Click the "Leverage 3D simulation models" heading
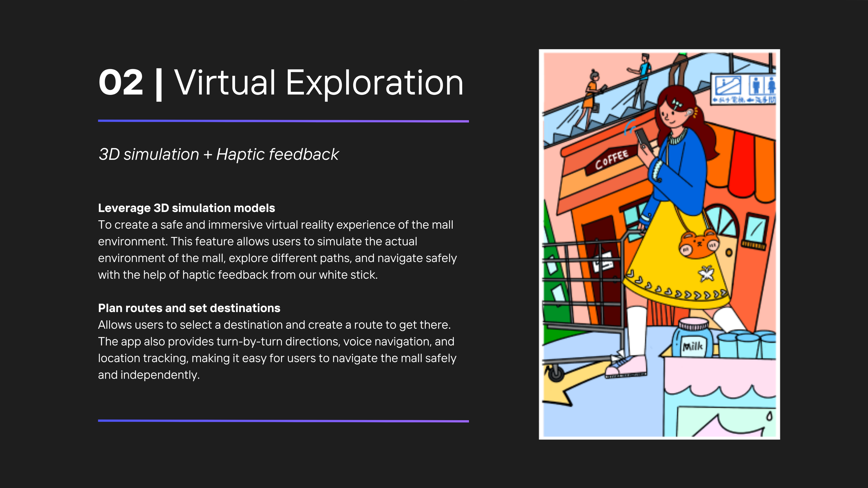The height and width of the screenshot is (488, 868). (x=186, y=208)
